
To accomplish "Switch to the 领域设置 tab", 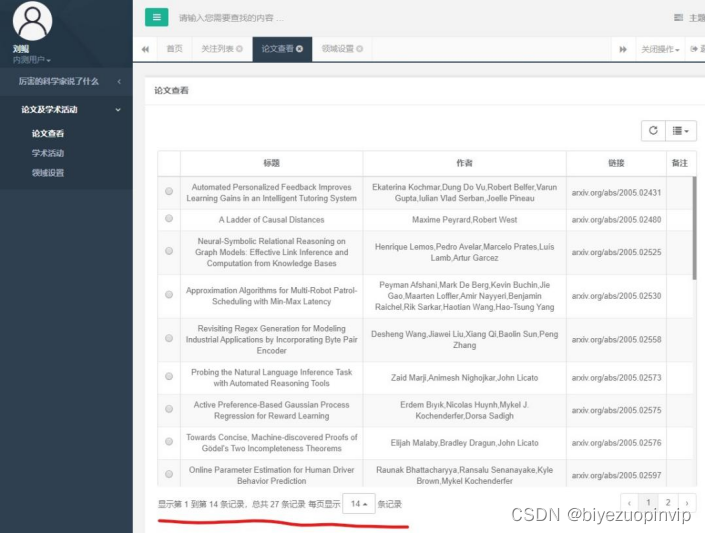I will (338, 49).
